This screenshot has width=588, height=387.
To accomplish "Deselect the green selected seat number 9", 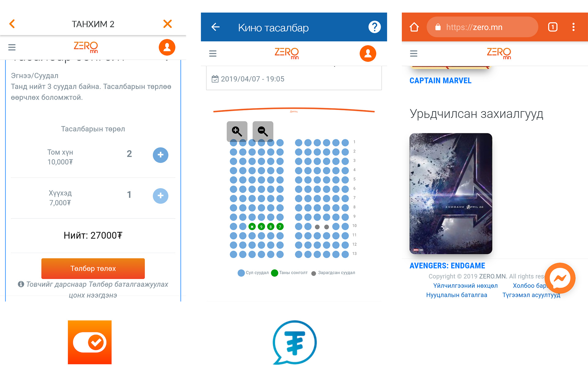I will pyautogui.click(x=261, y=227).
